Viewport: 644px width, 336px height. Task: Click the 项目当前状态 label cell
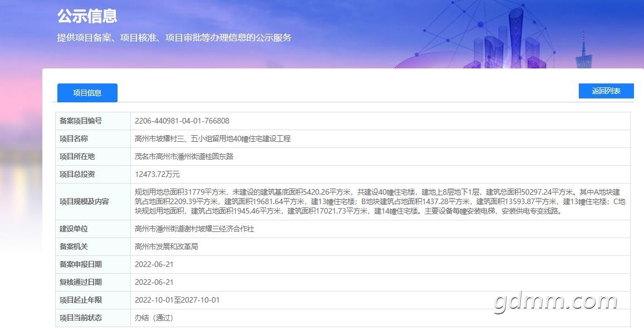93,318
